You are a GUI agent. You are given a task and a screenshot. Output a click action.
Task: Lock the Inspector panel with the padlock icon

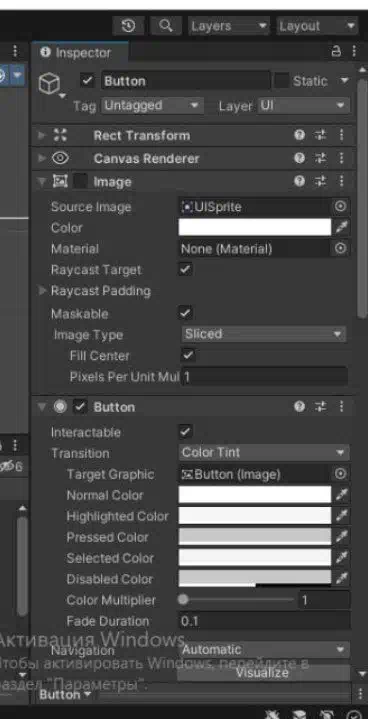coord(336,52)
